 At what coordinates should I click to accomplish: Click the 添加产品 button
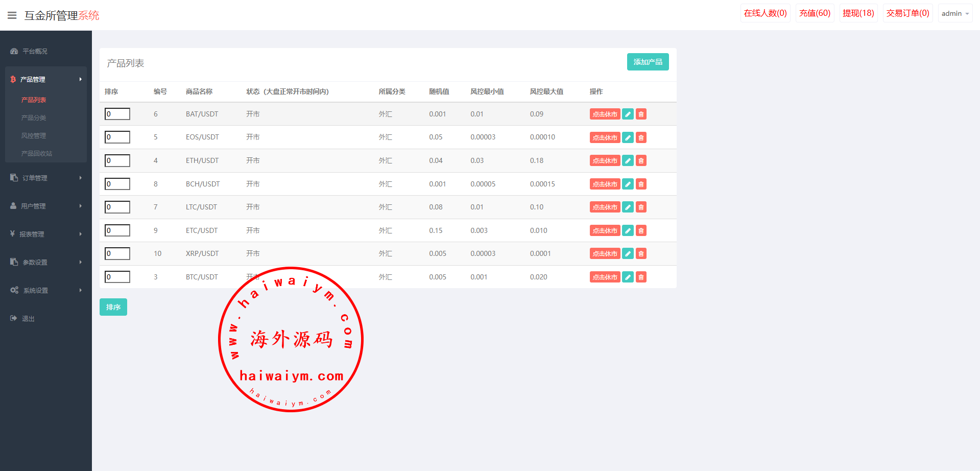click(648, 62)
